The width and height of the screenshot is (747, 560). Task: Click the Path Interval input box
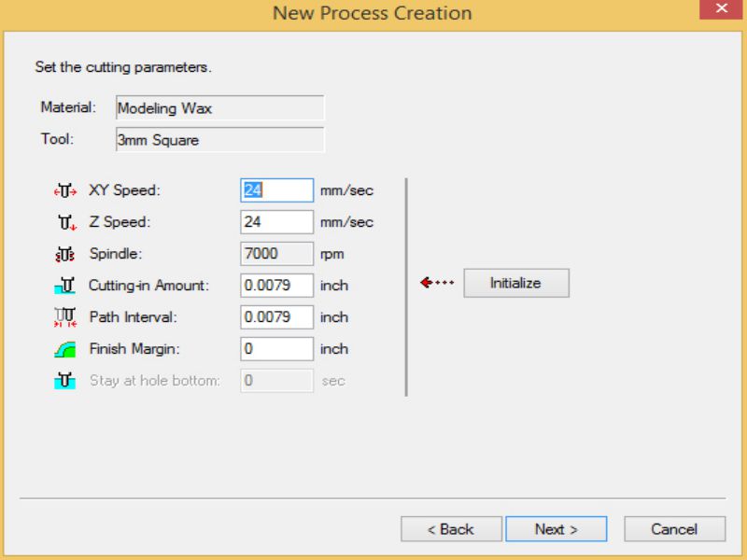tap(277, 317)
